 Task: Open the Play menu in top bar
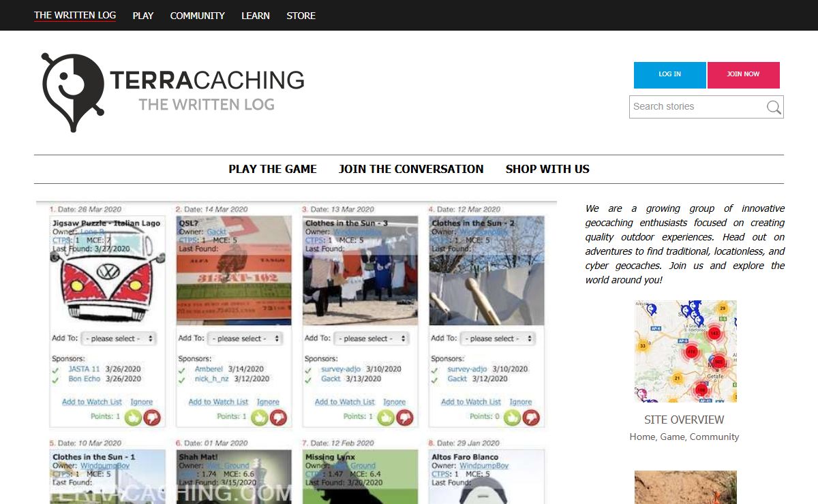143,16
